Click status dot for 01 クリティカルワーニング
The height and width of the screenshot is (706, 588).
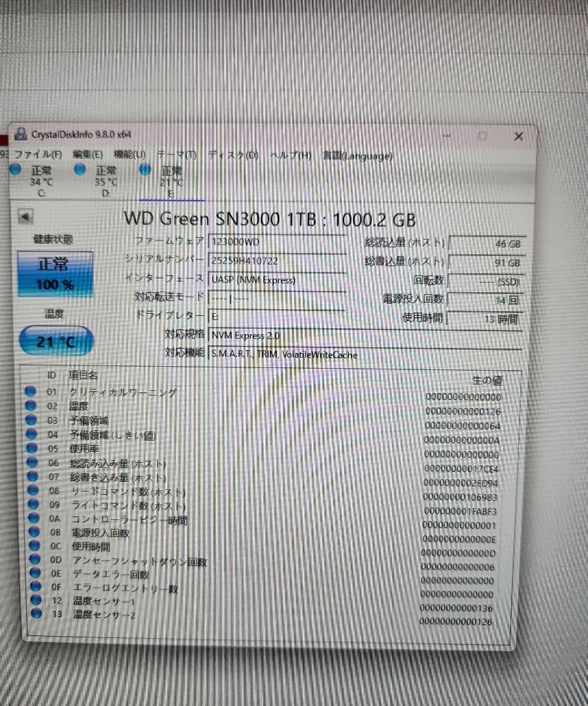click(30, 391)
